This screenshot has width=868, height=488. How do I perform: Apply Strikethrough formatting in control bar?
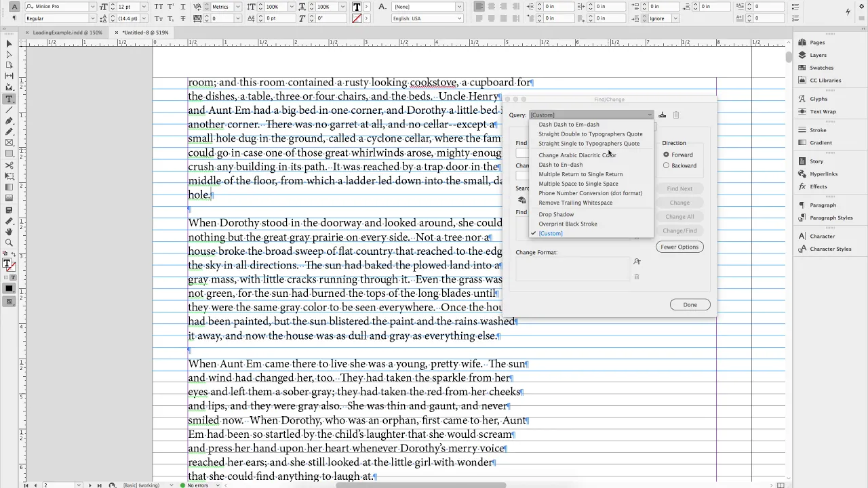pos(183,18)
